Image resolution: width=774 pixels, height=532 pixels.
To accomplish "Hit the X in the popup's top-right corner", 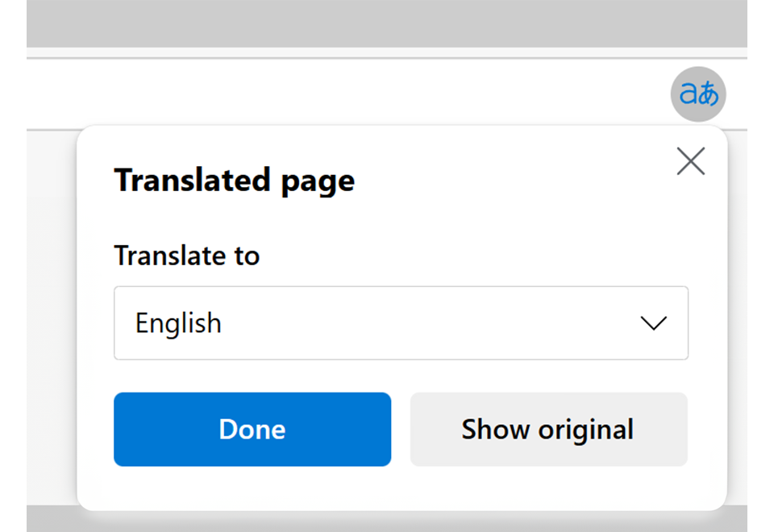I will pos(690,161).
